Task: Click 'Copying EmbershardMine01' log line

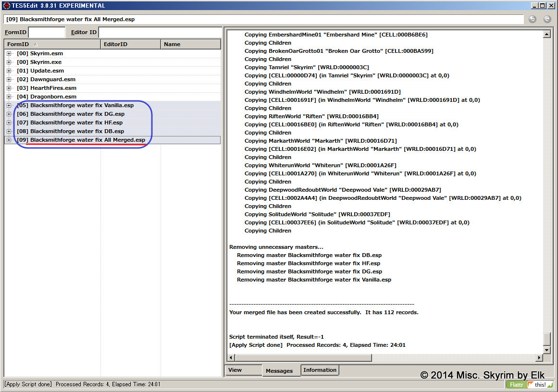Action: [336, 35]
